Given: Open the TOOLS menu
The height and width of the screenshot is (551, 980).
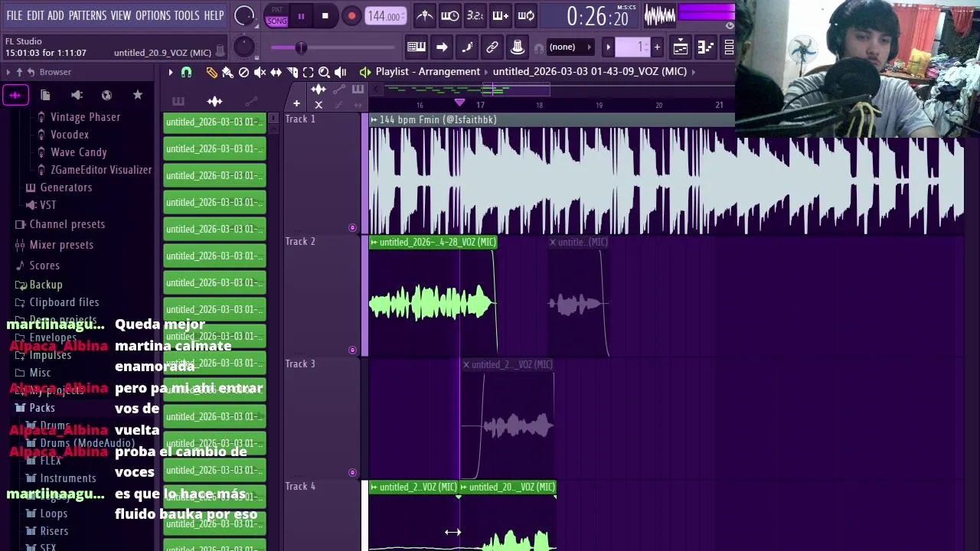Looking at the screenshot, I should tap(187, 15).
